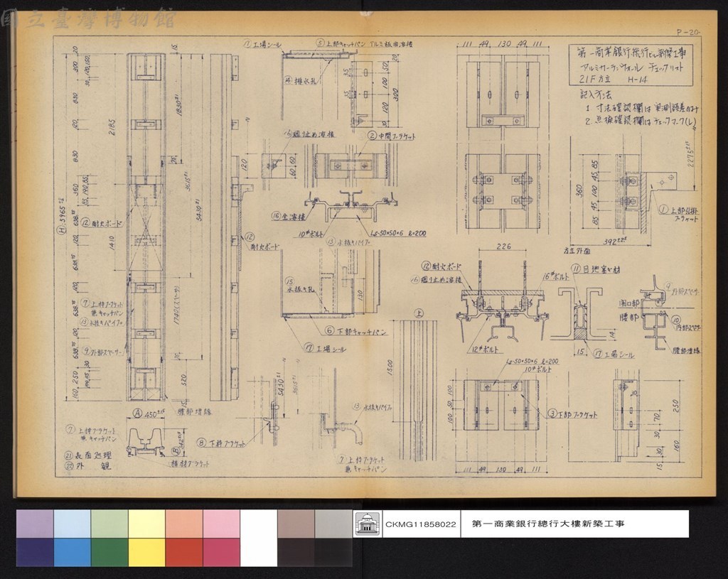
Task: Click the P-20 page number
Action: click(x=687, y=32)
